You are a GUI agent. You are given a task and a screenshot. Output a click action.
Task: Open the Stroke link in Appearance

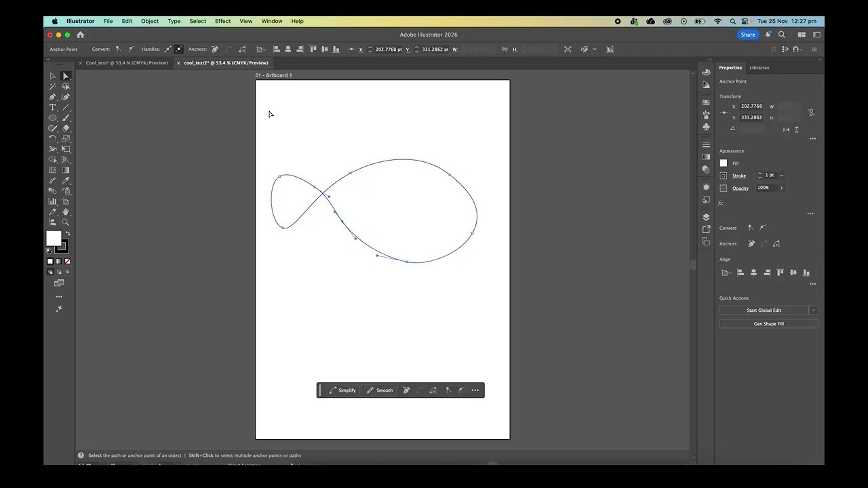pyautogui.click(x=739, y=176)
